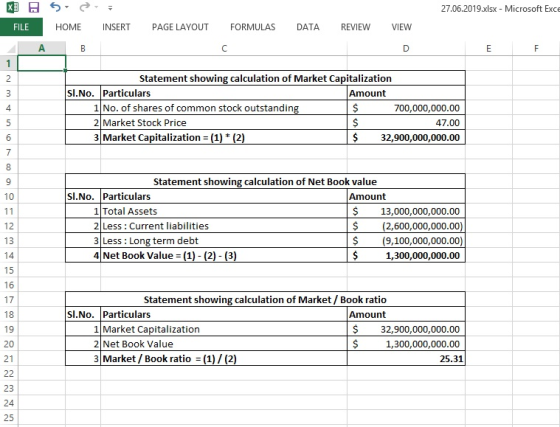
Task: Save the workbook with the floppy icon
Action: [x=34, y=7]
